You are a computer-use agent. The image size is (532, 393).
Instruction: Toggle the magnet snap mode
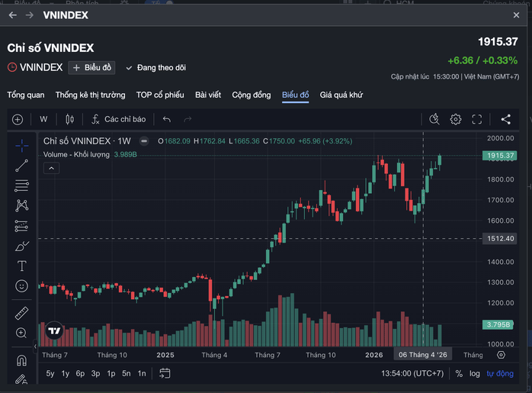coord(21,360)
